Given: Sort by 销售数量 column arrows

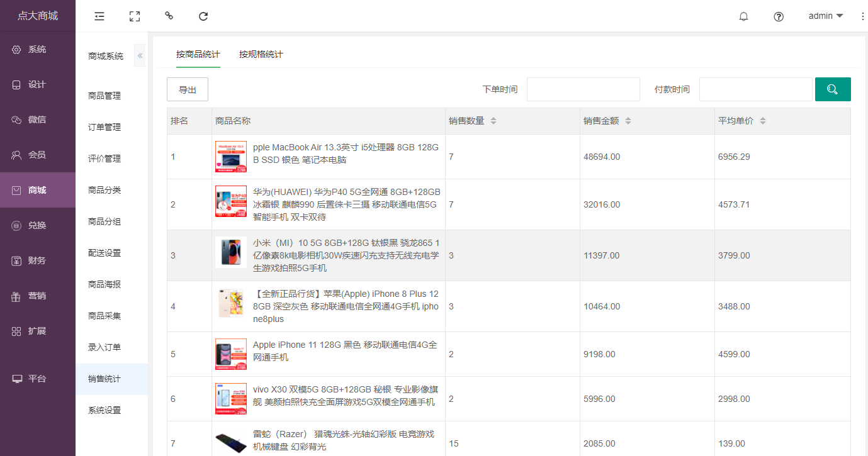Looking at the screenshot, I should tap(493, 121).
